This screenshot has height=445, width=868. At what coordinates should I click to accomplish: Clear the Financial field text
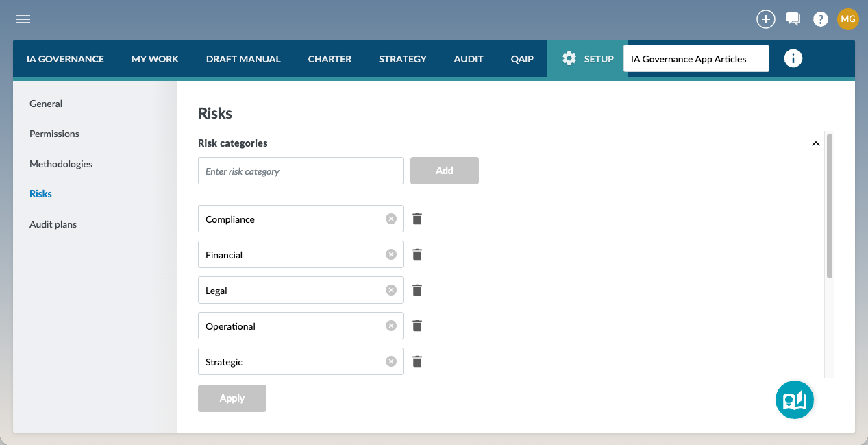click(x=391, y=254)
